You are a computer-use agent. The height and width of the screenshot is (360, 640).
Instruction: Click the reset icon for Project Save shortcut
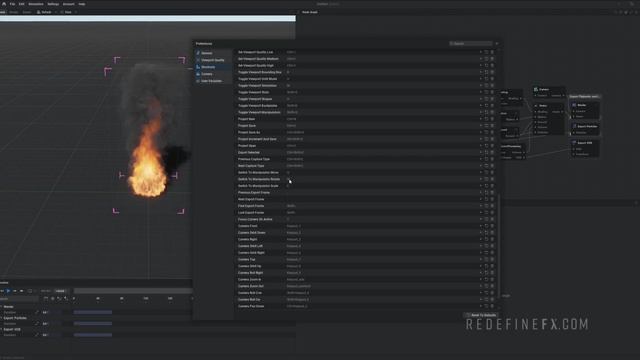pyautogui.click(x=487, y=126)
